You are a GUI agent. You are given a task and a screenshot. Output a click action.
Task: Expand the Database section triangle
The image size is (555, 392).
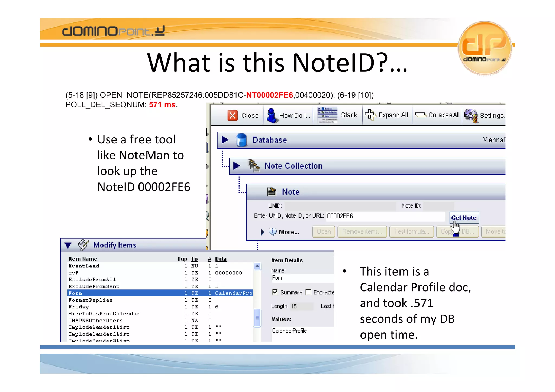(x=225, y=140)
